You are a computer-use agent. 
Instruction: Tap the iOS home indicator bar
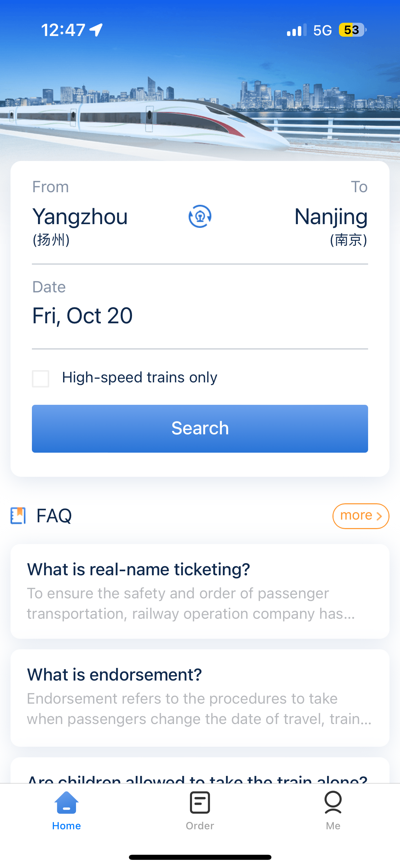tap(200, 857)
